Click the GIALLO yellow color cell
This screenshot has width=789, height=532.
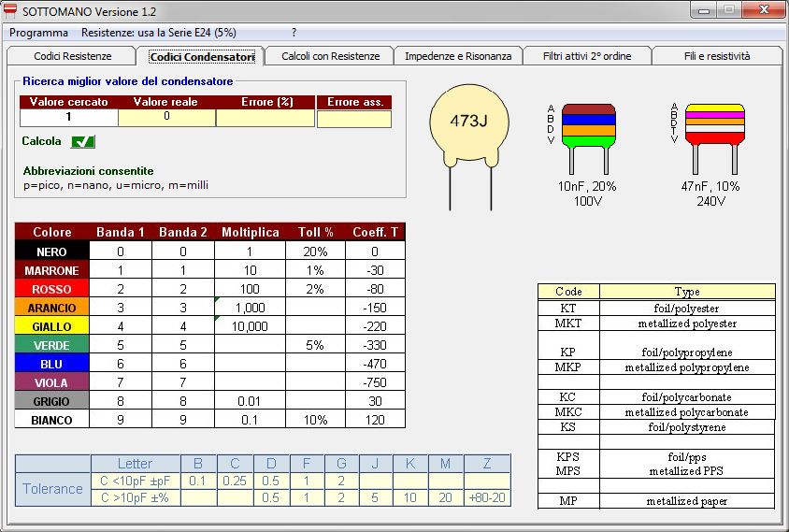[52, 326]
